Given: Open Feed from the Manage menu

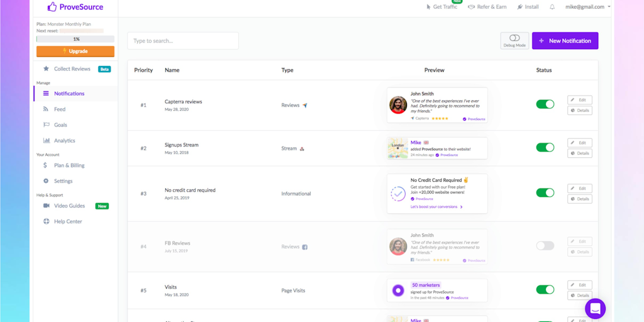Looking at the screenshot, I should pos(60,109).
